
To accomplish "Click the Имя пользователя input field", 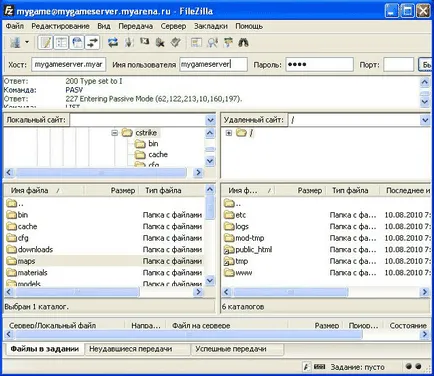I will [x=213, y=64].
